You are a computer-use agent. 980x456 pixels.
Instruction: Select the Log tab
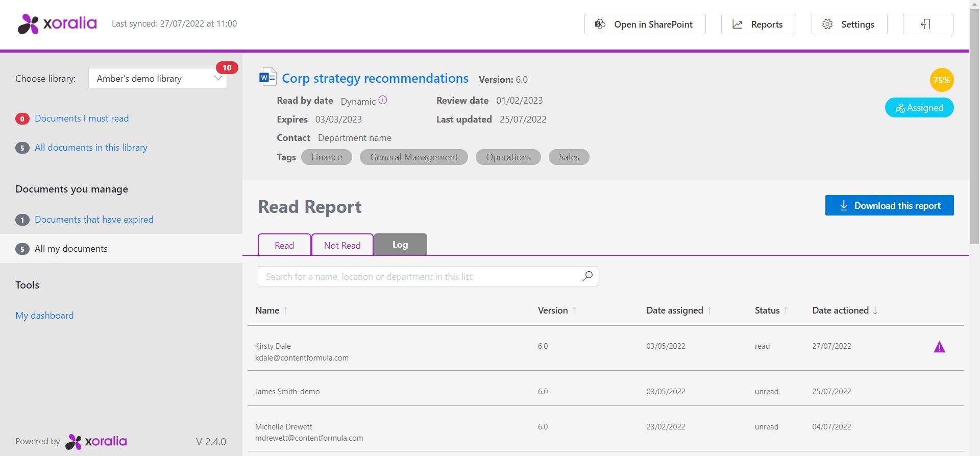(x=400, y=244)
